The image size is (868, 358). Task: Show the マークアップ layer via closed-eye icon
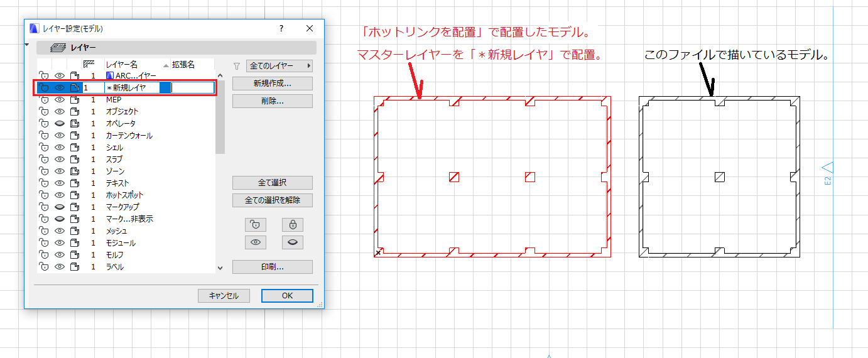coord(60,207)
